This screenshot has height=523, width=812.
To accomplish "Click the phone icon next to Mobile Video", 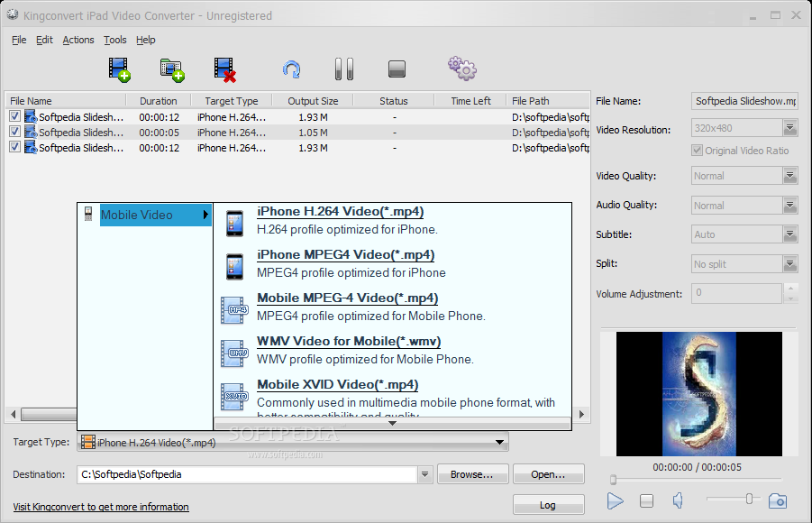I will pyautogui.click(x=88, y=214).
